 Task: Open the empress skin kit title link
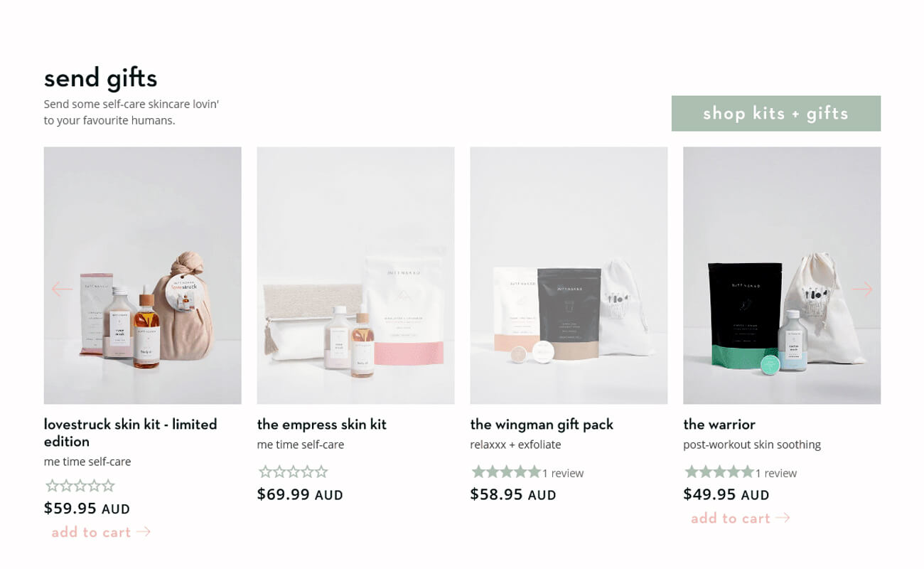[x=322, y=425]
